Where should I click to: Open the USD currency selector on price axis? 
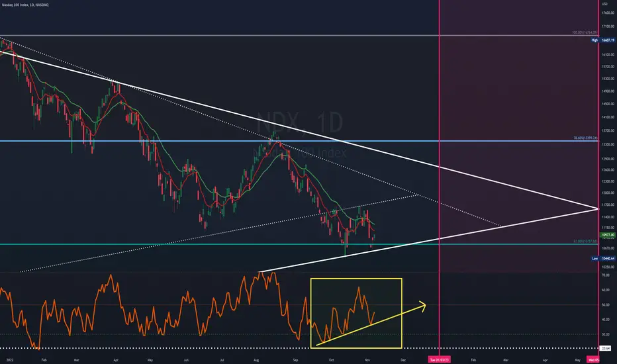click(x=604, y=4)
